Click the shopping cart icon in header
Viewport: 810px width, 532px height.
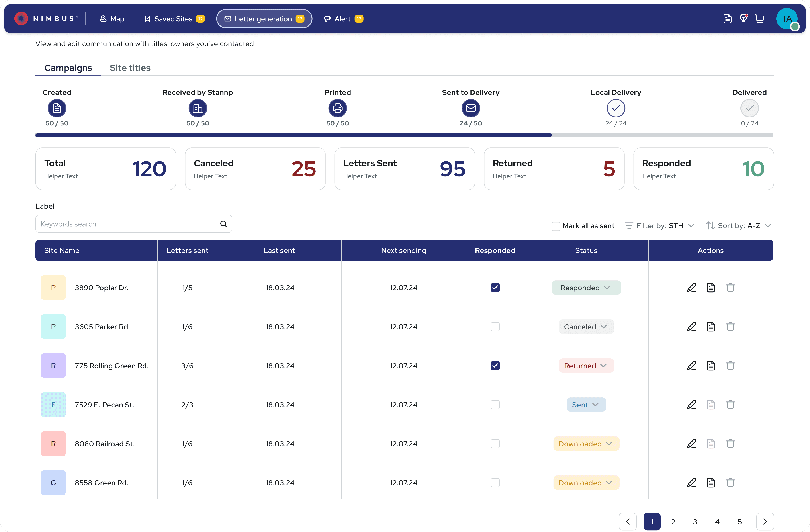point(759,19)
